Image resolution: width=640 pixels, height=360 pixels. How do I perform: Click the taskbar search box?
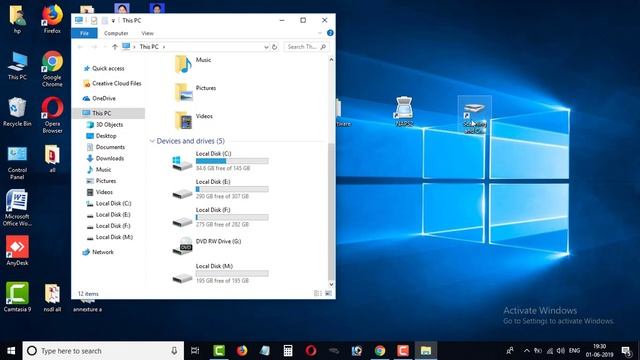coord(103,351)
